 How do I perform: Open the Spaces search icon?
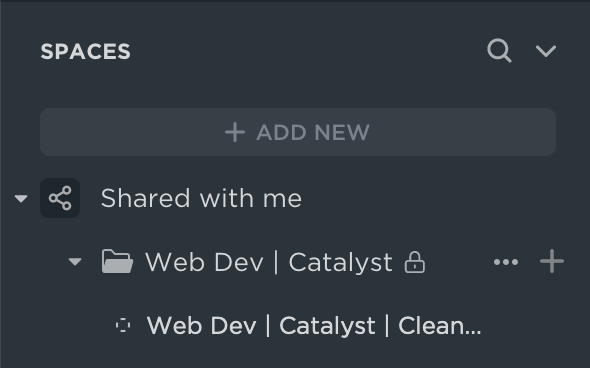[499, 50]
